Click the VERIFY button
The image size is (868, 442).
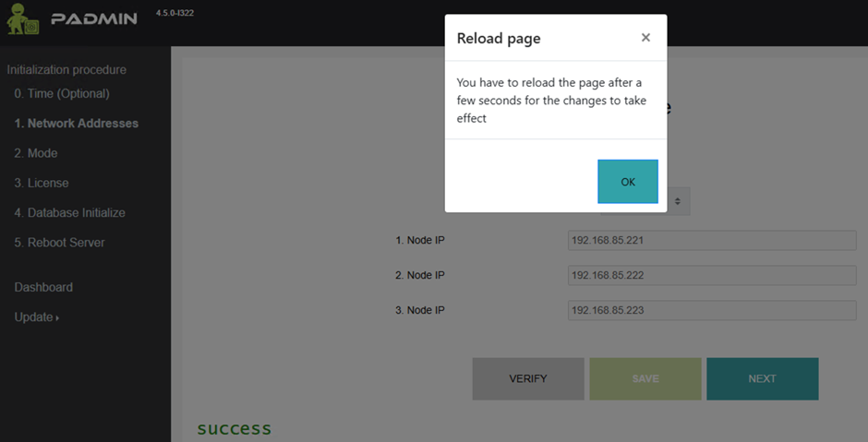point(528,379)
